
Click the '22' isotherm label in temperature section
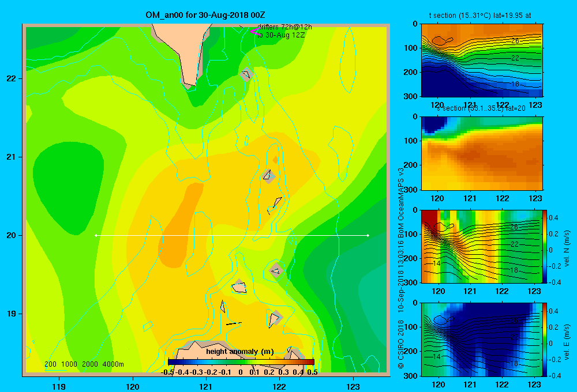pyautogui.click(x=515, y=58)
